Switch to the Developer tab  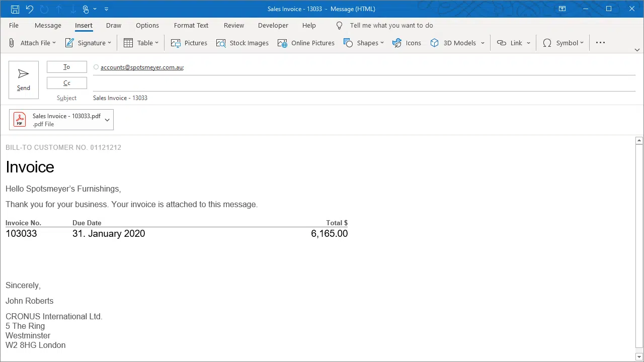[x=273, y=26]
